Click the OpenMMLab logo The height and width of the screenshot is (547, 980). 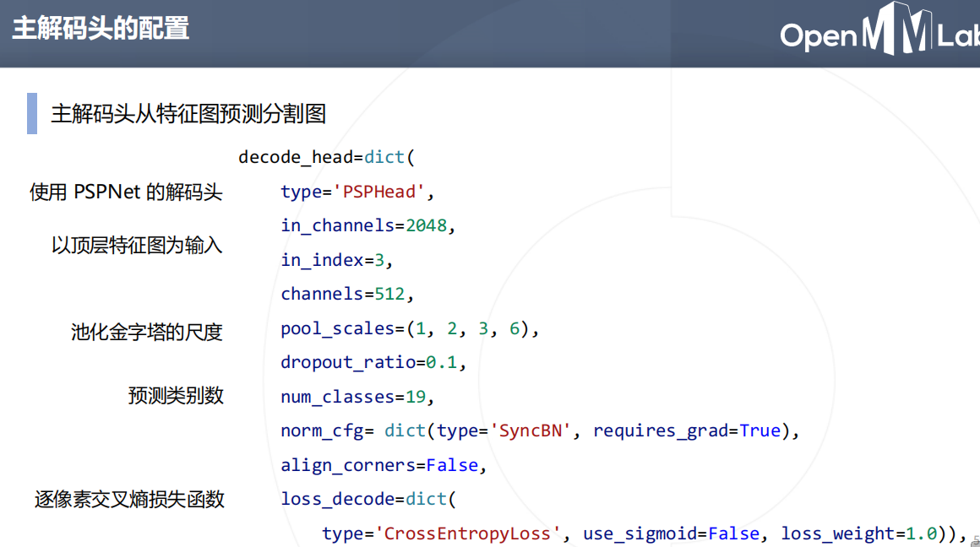[880, 29]
